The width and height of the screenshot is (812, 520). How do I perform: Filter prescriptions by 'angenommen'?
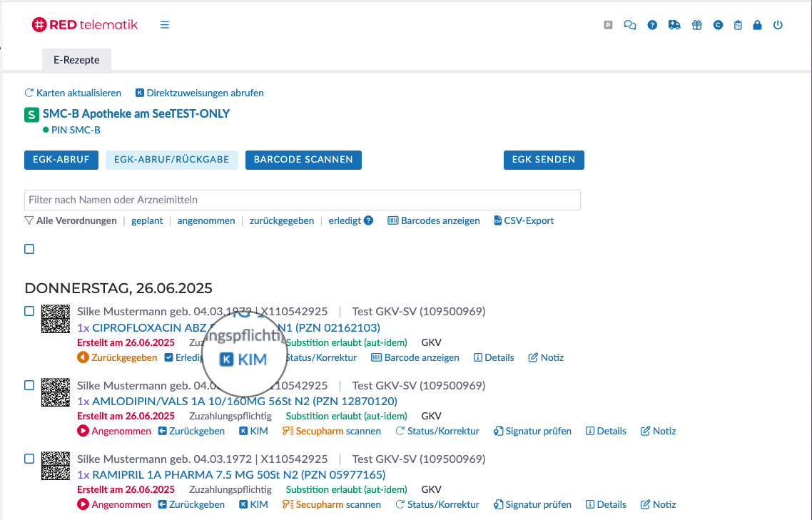[206, 220]
